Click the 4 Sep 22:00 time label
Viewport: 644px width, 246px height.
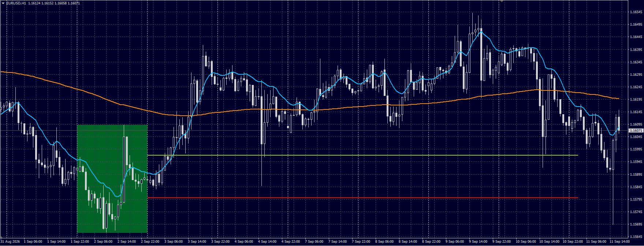click(x=291, y=242)
